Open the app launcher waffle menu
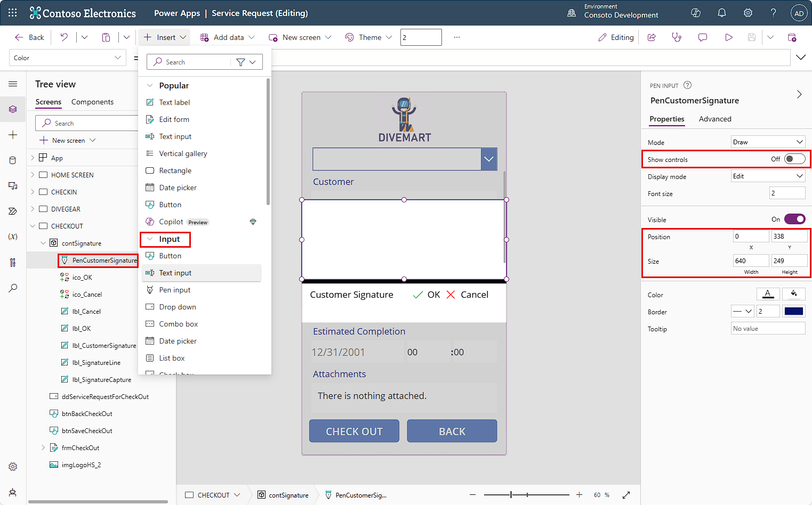812x505 pixels. 13,13
